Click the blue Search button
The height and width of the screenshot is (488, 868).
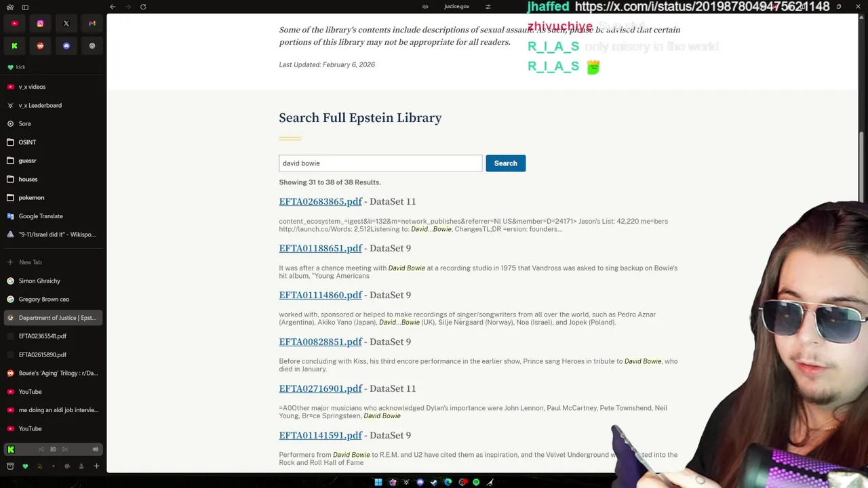(505, 163)
